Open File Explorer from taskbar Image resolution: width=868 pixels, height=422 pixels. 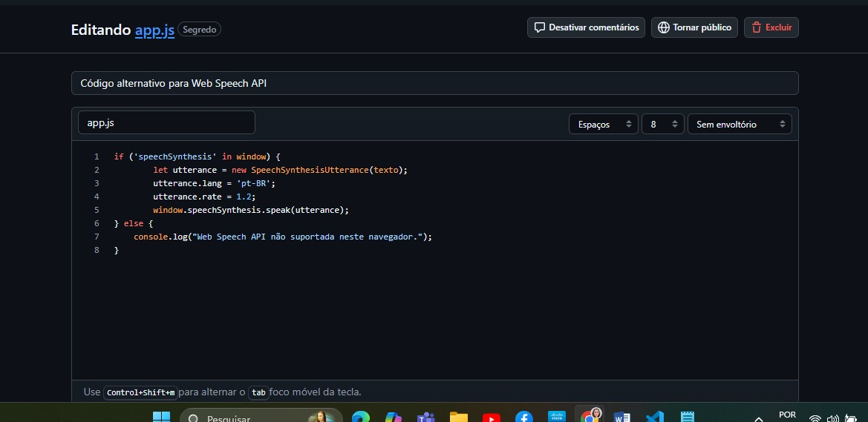pyautogui.click(x=458, y=417)
